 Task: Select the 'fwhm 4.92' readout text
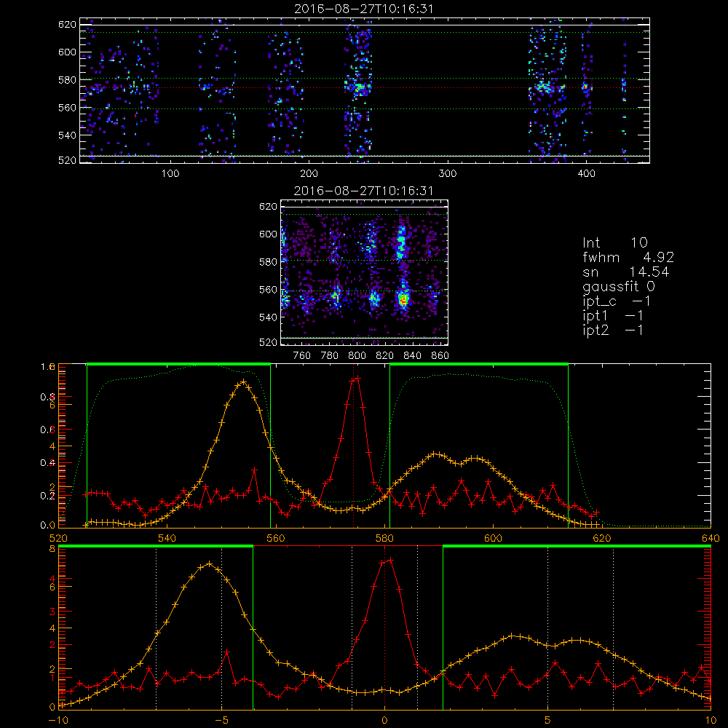pos(628,257)
